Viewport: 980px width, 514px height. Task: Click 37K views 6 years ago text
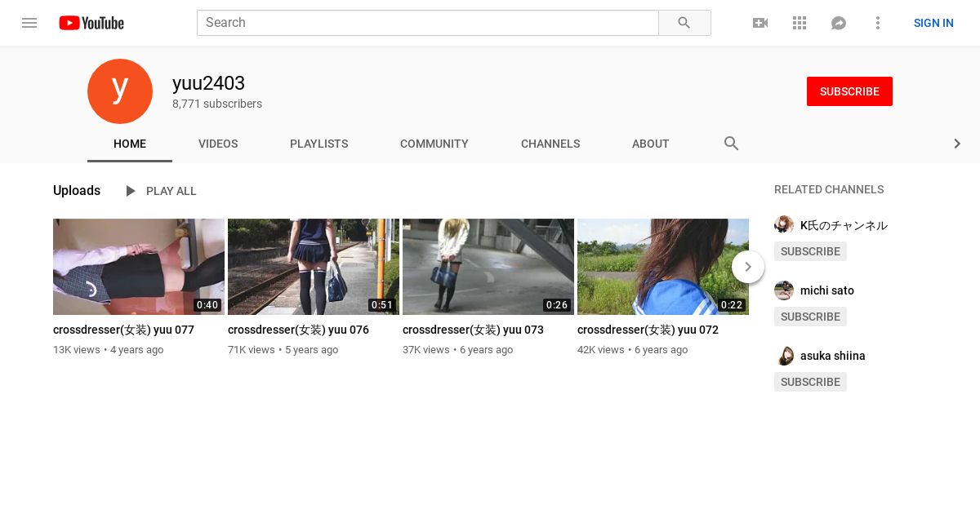pyautogui.click(x=457, y=350)
